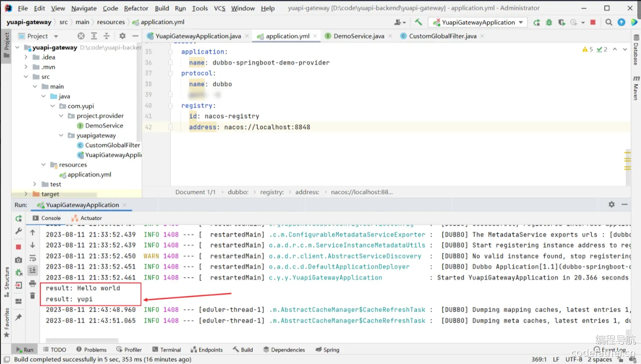Open run configuration wrench in Run panel
The height and width of the screenshot is (364, 641).
18,231
